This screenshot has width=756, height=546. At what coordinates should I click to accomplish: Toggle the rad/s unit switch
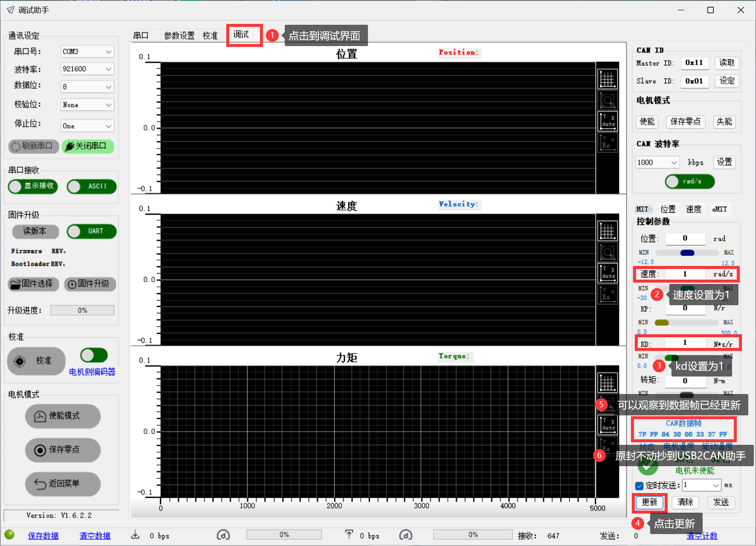click(689, 181)
